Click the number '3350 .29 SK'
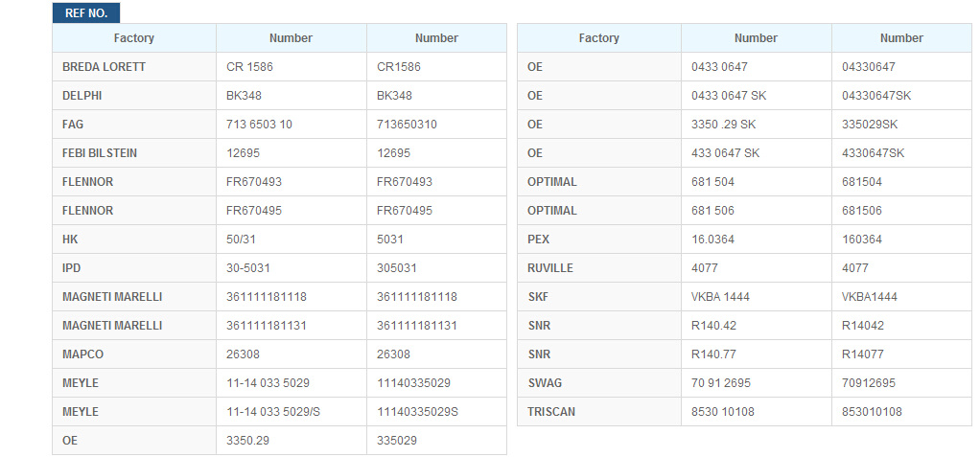 [724, 125]
